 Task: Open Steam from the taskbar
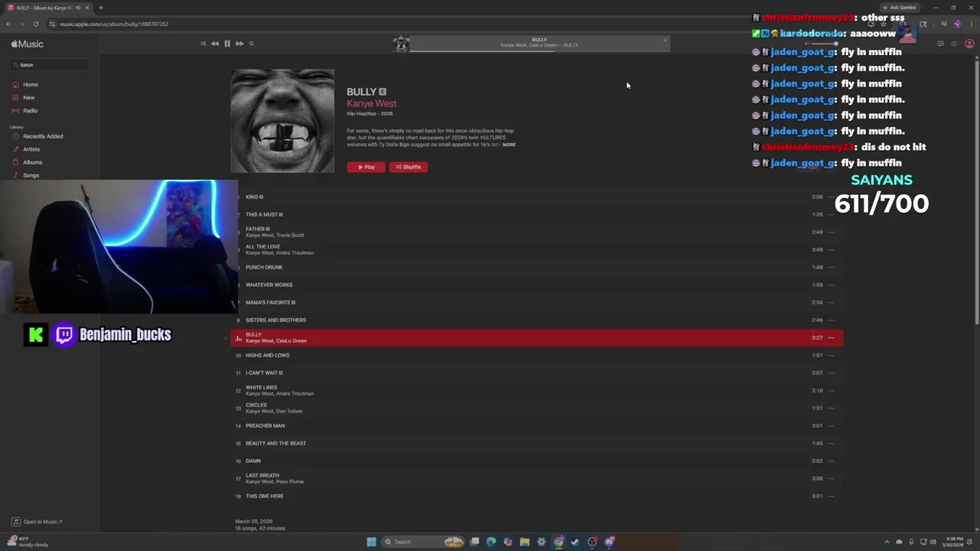(575, 542)
